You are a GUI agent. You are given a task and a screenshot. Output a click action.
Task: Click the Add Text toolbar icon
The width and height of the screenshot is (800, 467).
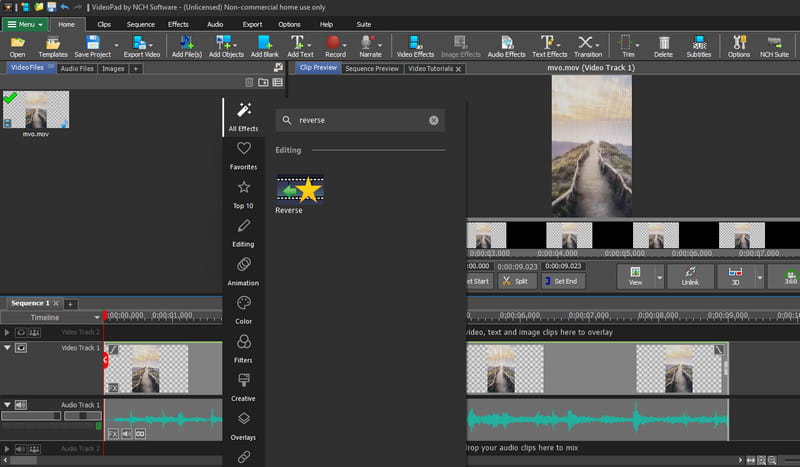point(300,46)
